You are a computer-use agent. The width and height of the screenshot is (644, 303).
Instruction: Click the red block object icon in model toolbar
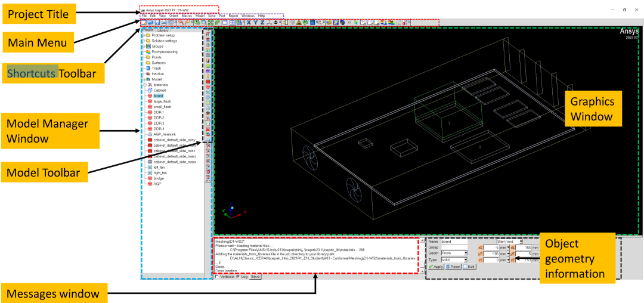pyautogui.click(x=208, y=86)
